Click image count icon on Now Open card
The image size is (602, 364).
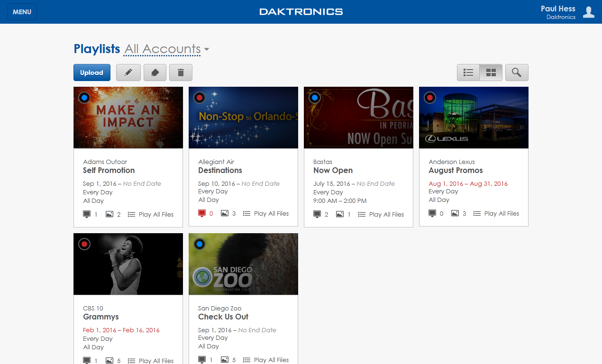(339, 214)
